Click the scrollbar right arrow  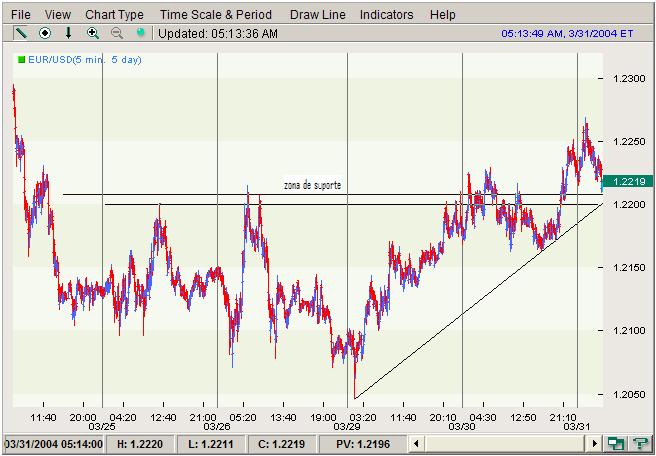click(x=594, y=443)
